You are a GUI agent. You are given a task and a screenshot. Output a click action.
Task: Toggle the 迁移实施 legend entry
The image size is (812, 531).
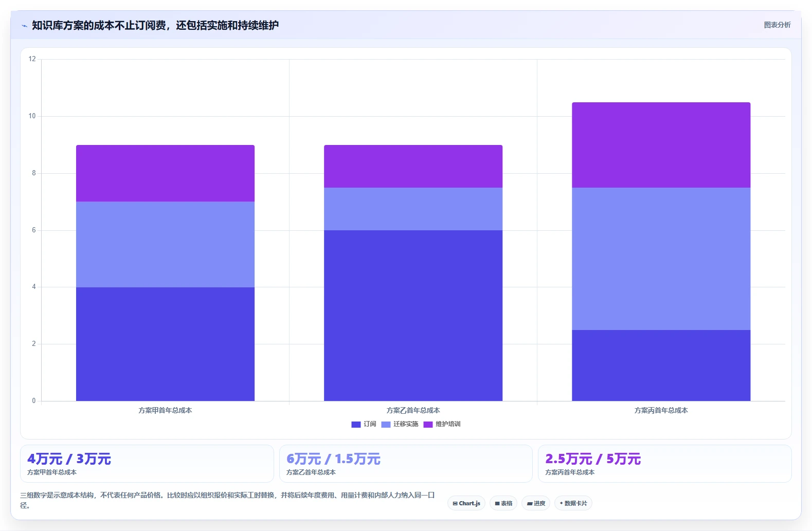tap(400, 424)
